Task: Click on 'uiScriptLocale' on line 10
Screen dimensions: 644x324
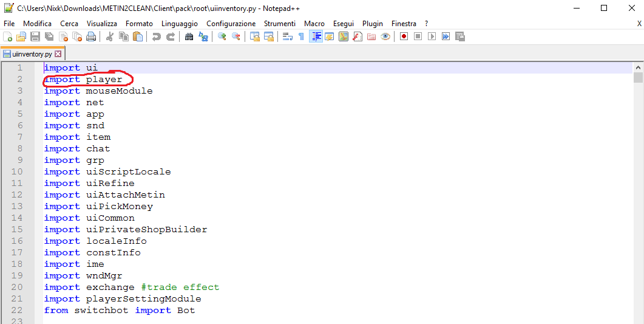Action: tap(129, 171)
